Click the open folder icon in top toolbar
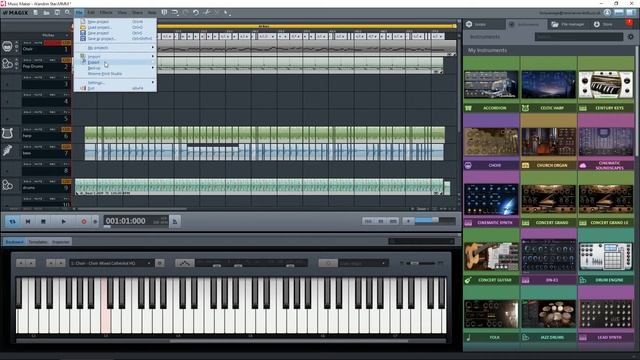 coord(47,13)
